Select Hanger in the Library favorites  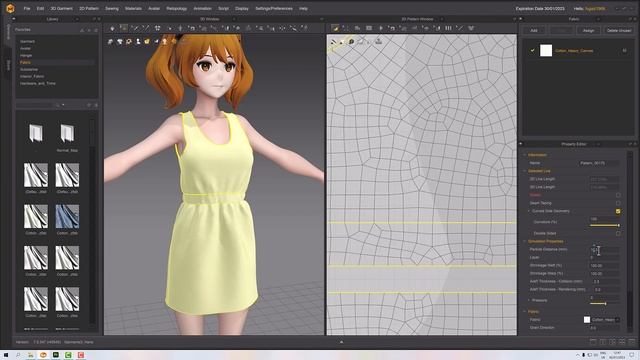[x=26, y=56]
